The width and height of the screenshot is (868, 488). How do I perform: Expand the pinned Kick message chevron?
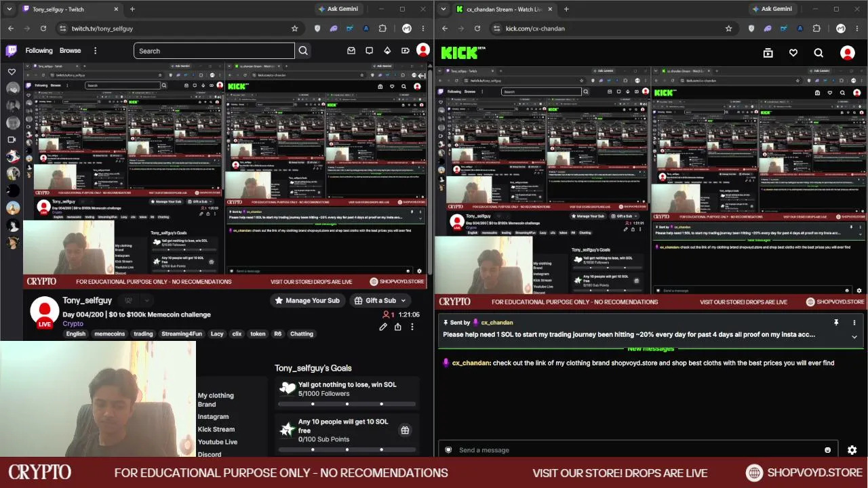854,337
